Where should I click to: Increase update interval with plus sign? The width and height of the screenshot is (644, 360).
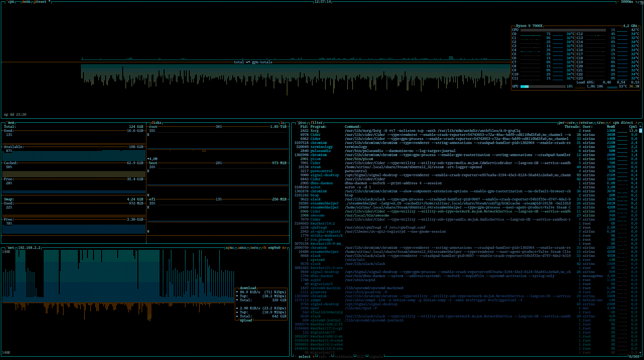(636, 2)
